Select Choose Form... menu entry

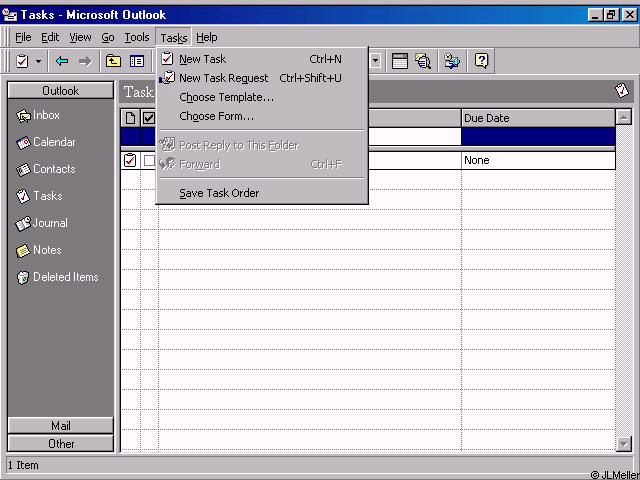click(262, 117)
